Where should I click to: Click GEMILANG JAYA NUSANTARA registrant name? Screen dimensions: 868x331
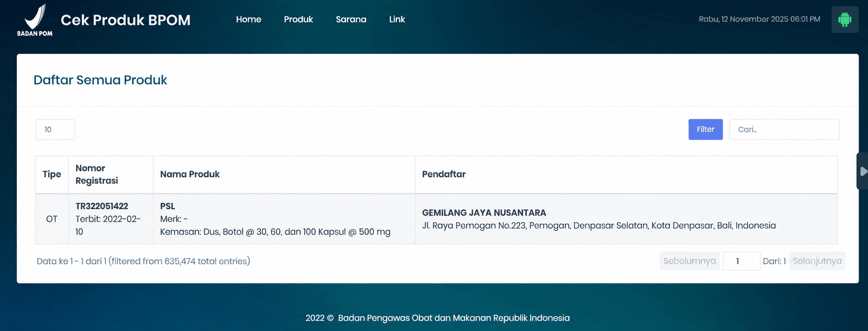(484, 213)
